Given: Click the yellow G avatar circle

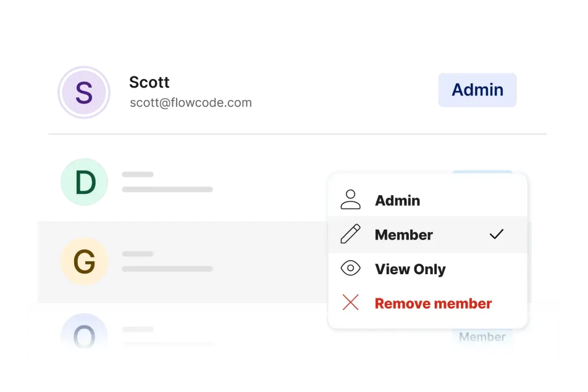Looking at the screenshot, I should coord(84,262).
